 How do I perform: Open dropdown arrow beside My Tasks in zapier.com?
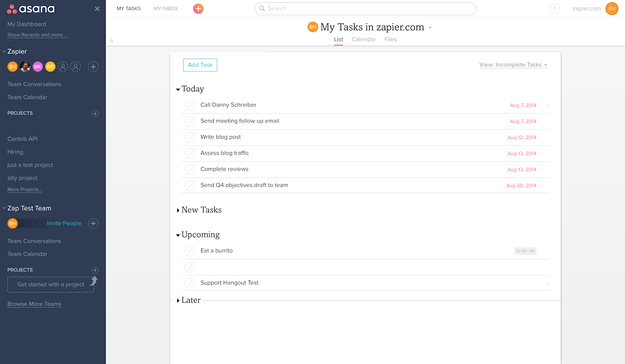coord(430,28)
